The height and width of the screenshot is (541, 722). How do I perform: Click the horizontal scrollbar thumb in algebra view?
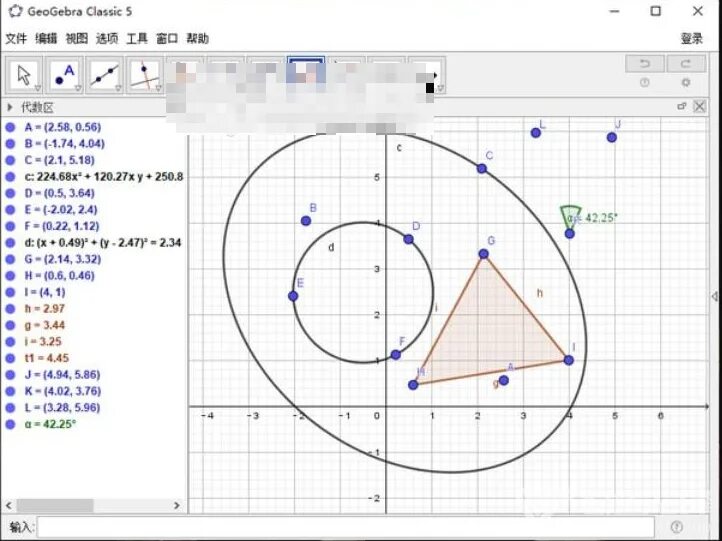(x=55, y=505)
